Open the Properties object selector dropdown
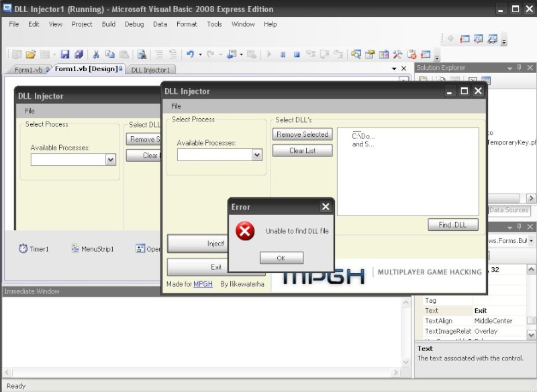Screen dimensions: 537x392 pyautogui.click(x=531, y=241)
